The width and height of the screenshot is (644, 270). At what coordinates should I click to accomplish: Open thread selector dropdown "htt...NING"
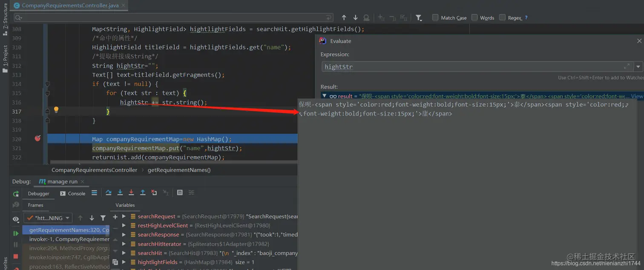(48, 218)
